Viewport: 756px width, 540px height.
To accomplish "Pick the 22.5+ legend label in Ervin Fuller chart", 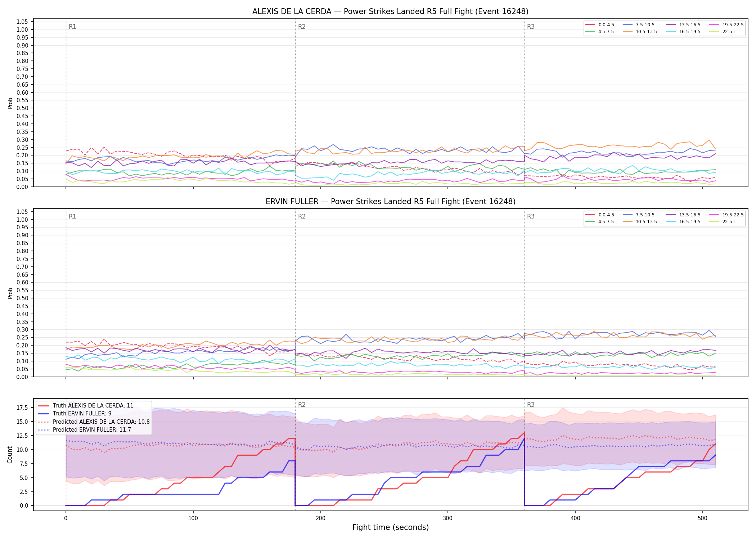I will coord(729,222).
